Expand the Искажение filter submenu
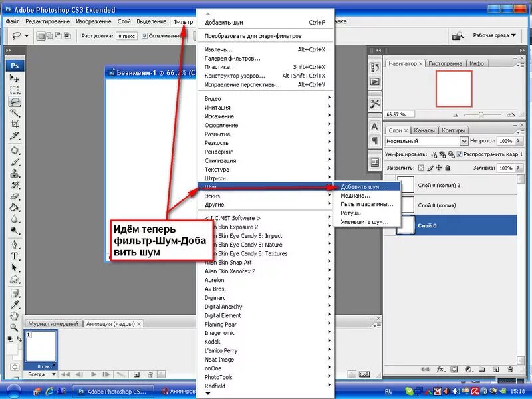The height and width of the screenshot is (399, 532). coord(265,116)
